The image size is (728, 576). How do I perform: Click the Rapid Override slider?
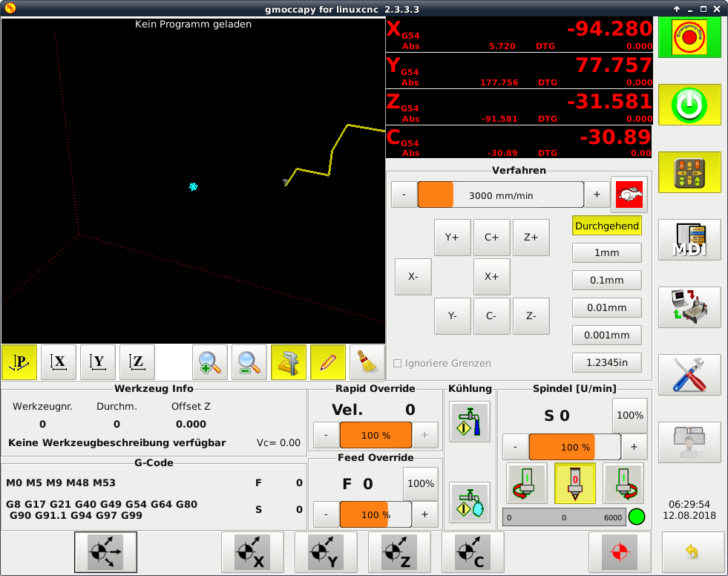[x=376, y=435]
